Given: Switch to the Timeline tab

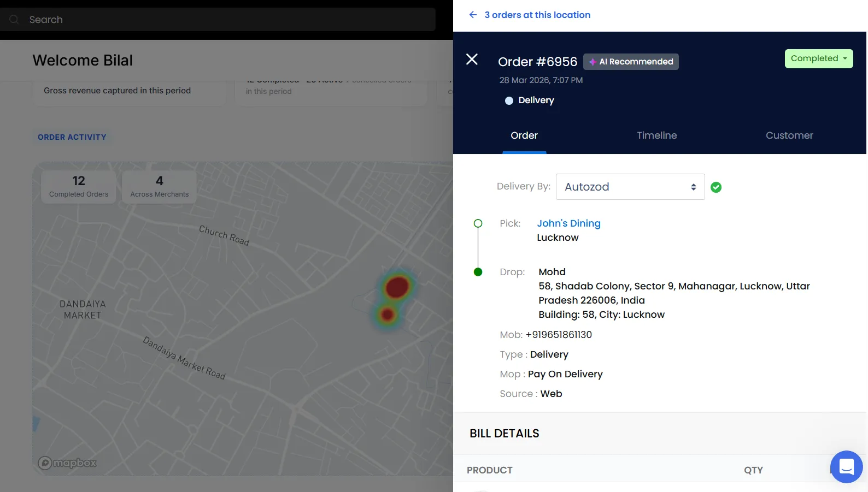Looking at the screenshot, I should click(656, 135).
